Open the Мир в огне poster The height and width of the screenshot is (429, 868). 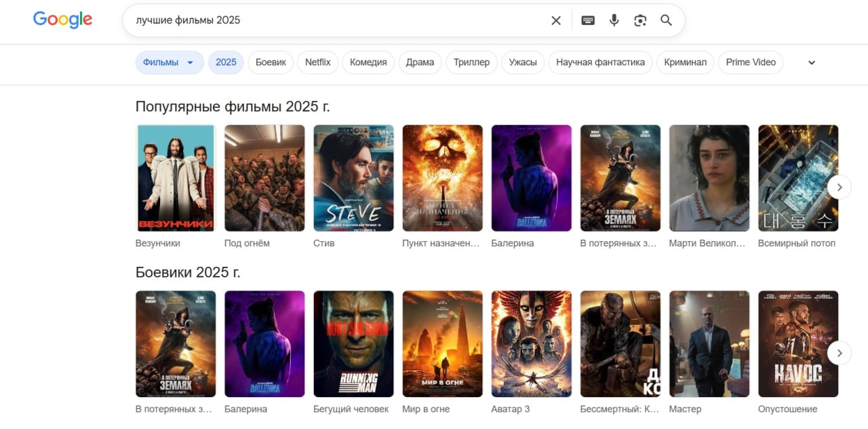(442, 344)
